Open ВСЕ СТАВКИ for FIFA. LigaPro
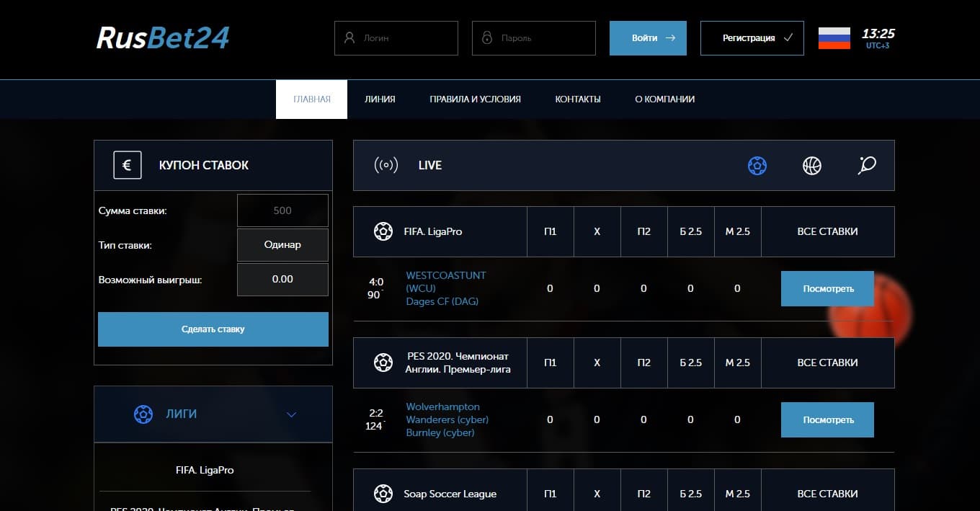This screenshot has width=980, height=511. 827,231
